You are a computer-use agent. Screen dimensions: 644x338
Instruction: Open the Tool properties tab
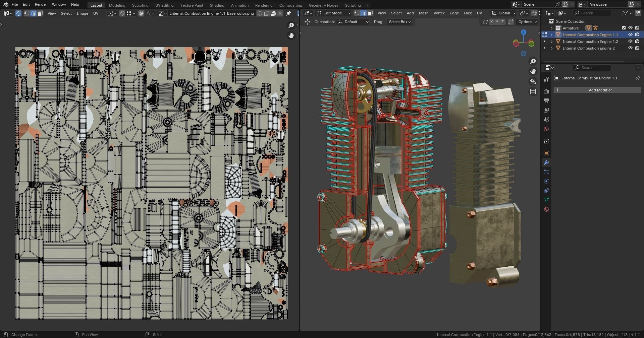coord(546,79)
